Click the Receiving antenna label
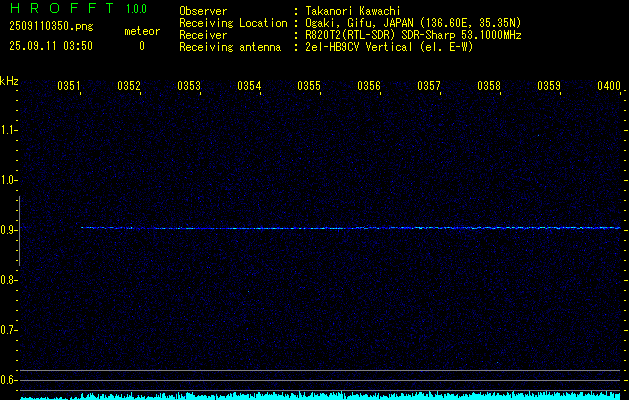The height and width of the screenshot is (400, 629). click(230, 47)
